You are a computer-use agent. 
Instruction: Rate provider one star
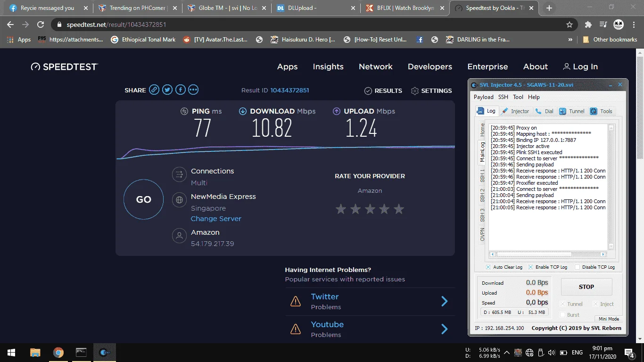[x=341, y=209]
